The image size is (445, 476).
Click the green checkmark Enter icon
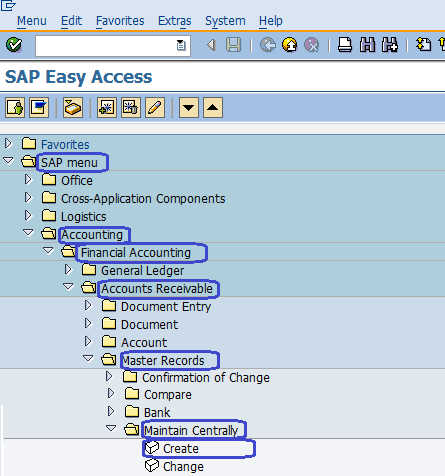[14, 45]
